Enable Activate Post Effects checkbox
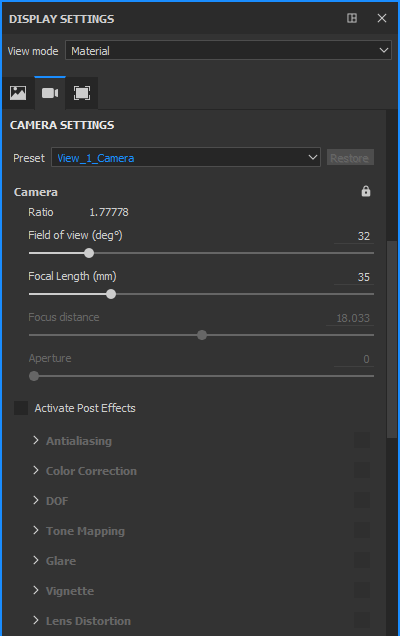The width and height of the screenshot is (400, 636). pos(21,408)
